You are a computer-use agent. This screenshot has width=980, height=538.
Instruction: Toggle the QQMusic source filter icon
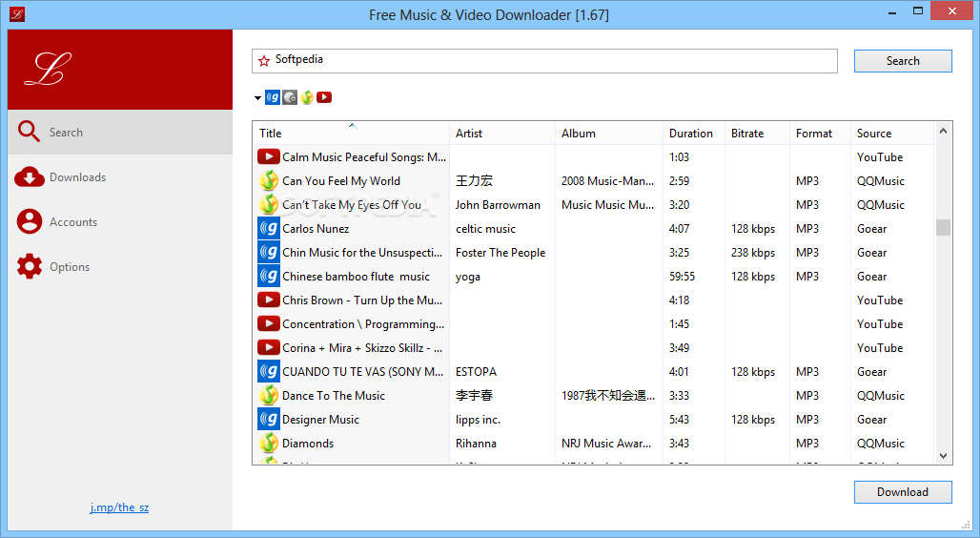pyautogui.click(x=307, y=97)
